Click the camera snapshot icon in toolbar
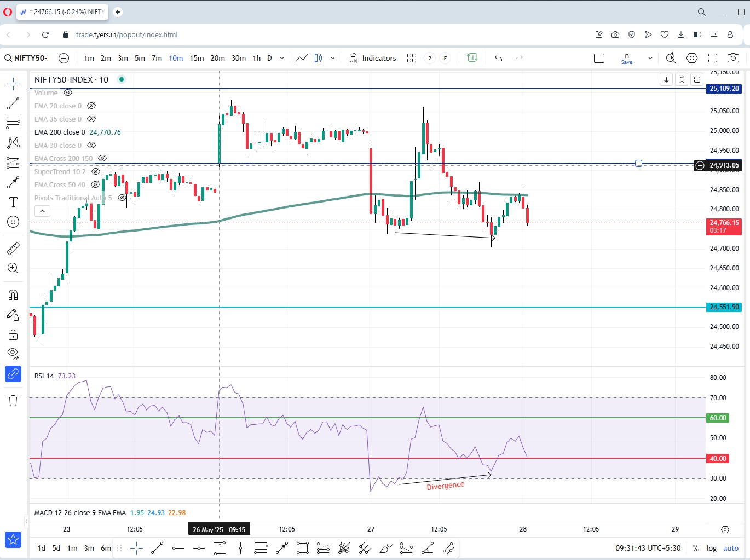The height and width of the screenshot is (560, 750). click(733, 58)
